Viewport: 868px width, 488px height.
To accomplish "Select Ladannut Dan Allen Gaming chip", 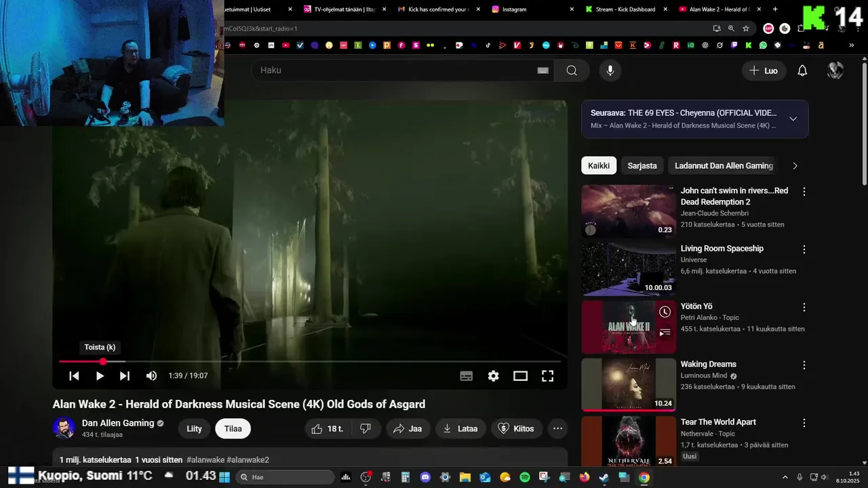I will pos(724,165).
